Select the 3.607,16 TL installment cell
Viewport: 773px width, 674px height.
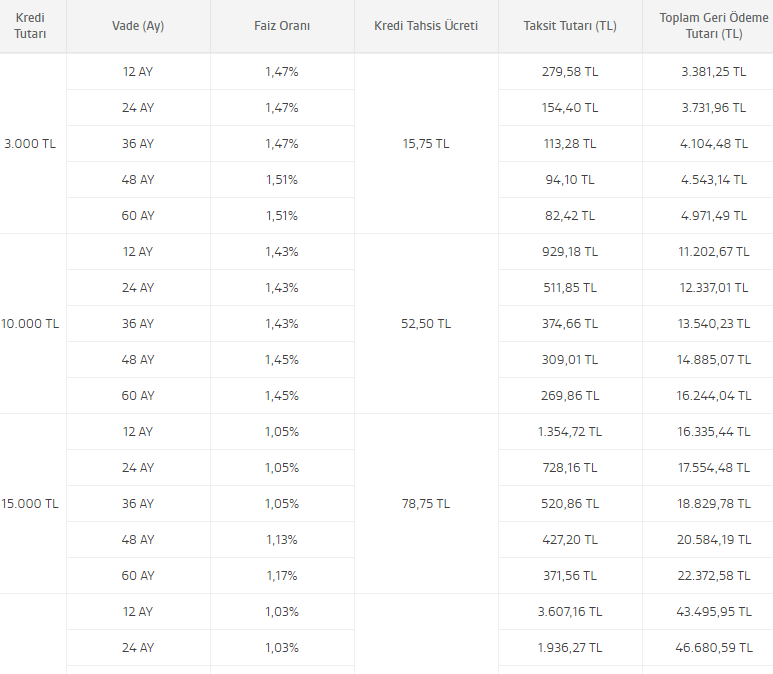570,612
